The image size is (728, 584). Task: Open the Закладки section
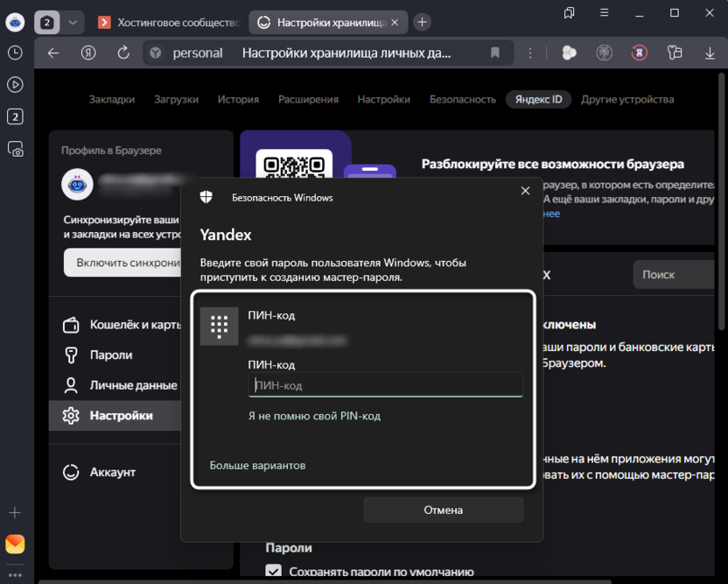point(112,100)
